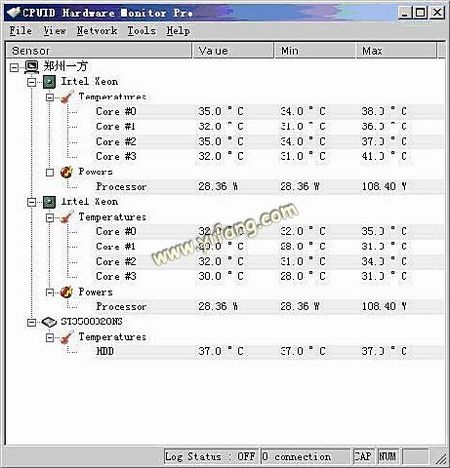Select Core #3 under second Xeon
The width and height of the screenshot is (450, 468).
coord(116,276)
